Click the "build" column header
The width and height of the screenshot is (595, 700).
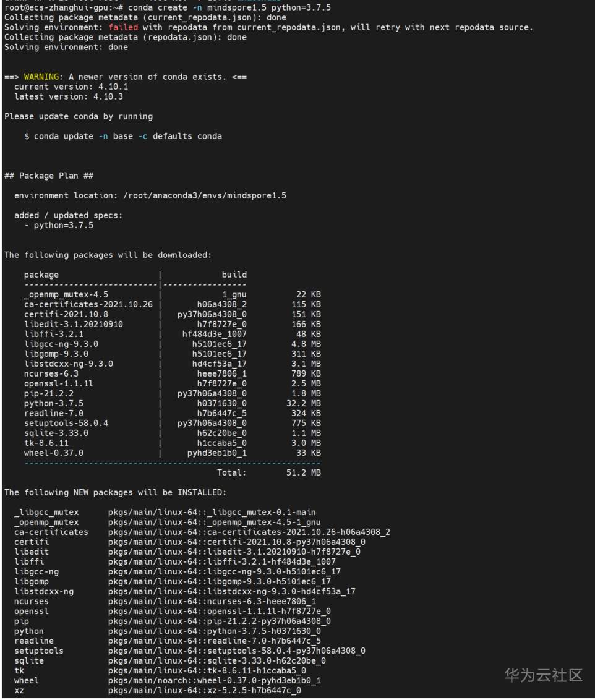pos(234,275)
